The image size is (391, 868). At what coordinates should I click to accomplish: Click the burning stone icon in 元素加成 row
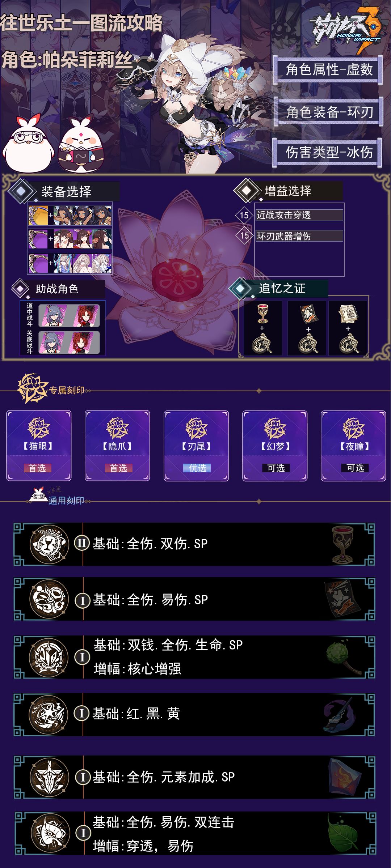[345, 778]
